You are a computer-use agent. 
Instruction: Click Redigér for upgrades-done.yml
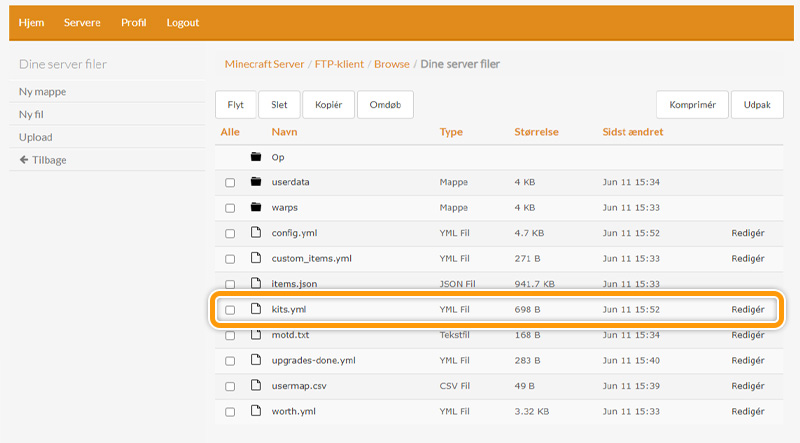[x=748, y=360]
